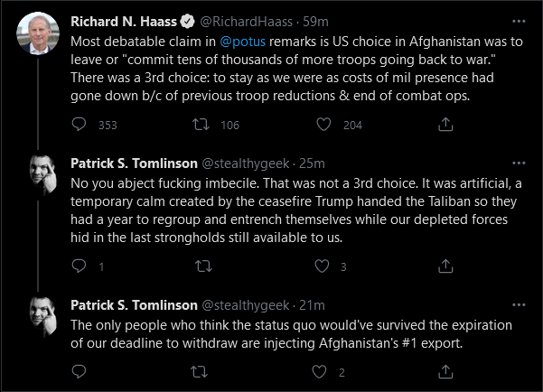543x392 pixels.
Task: Reply to Tomlinson's 25m tweet
Action: click(x=79, y=266)
